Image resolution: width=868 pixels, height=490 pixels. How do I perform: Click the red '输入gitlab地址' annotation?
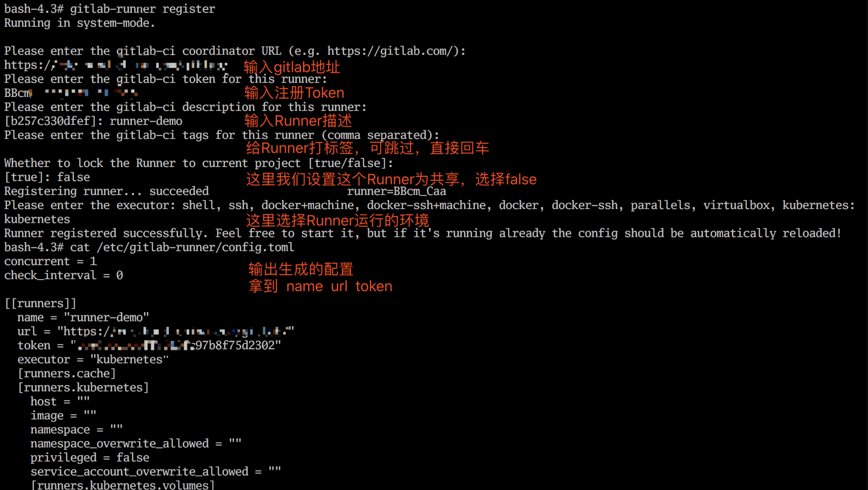tap(292, 67)
